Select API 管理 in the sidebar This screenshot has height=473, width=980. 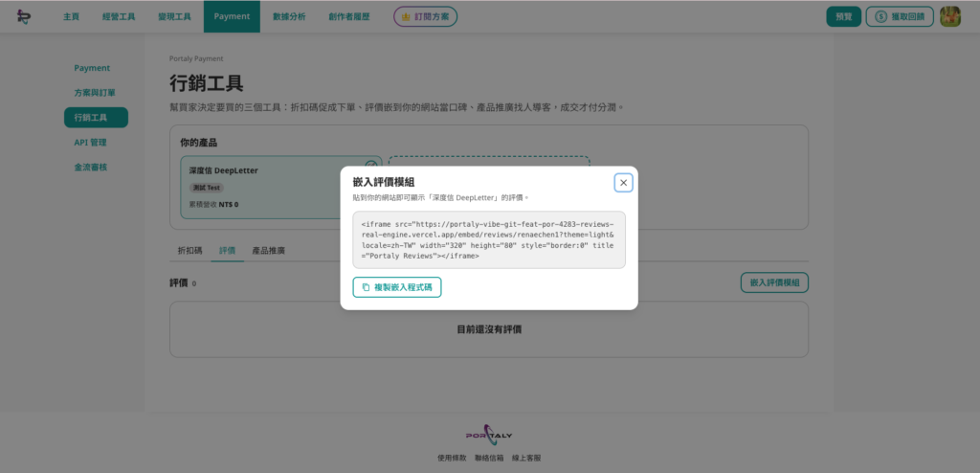91,143
